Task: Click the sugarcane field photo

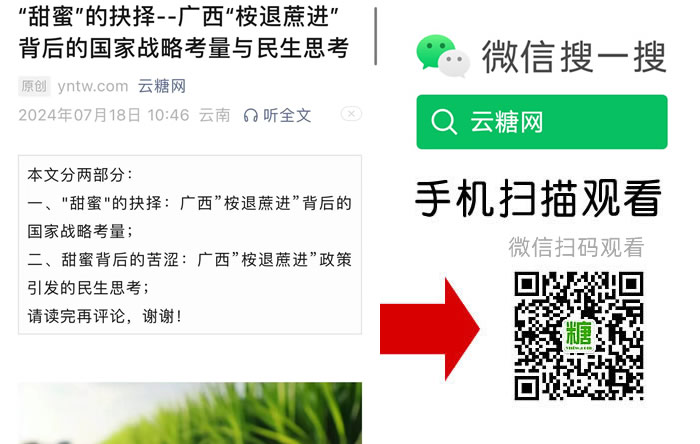Action: point(190,413)
